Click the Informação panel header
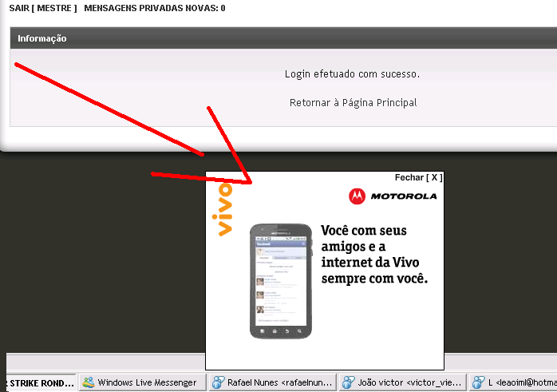This screenshot has width=557, height=392. [42, 38]
